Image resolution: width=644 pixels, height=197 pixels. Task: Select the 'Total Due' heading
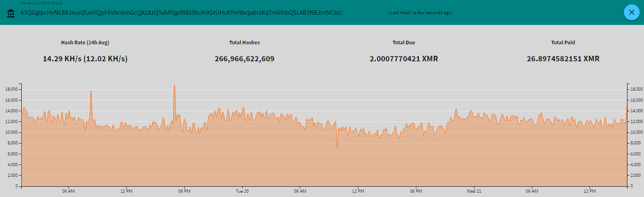[x=404, y=43]
